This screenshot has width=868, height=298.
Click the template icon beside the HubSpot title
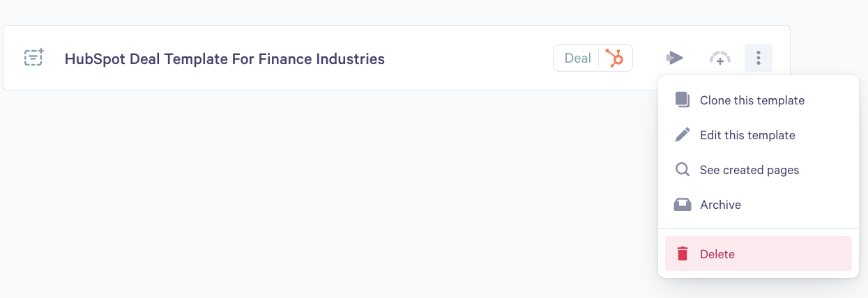coord(33,58)
